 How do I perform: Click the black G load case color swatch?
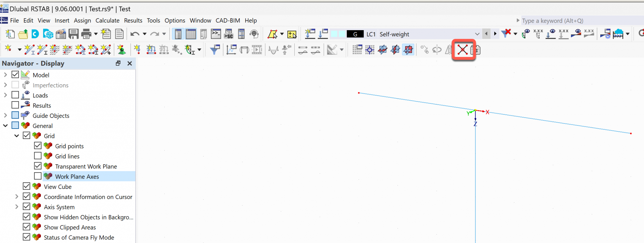click(355, 34)
